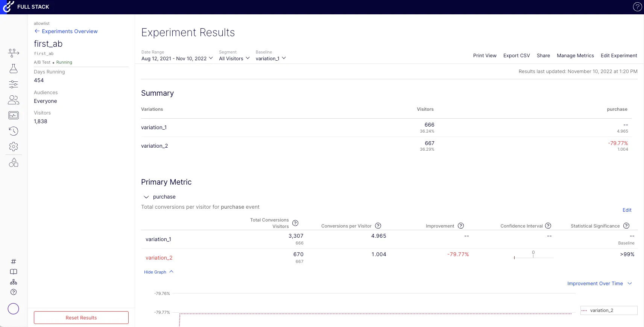This screenshot has height=327, width=644.
Task: Click the variation_2 graph legend entry
Action: click(609, 310)
